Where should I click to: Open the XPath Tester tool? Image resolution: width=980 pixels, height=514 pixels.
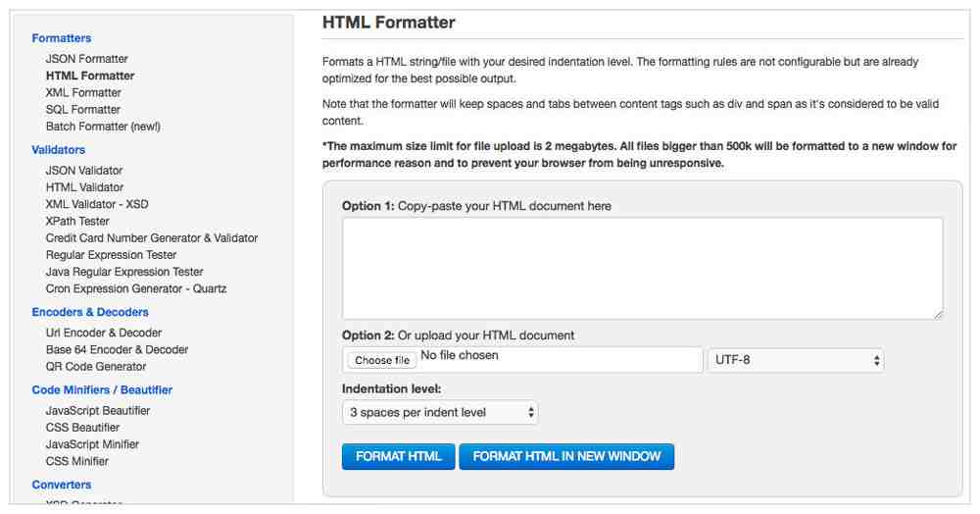point(76,221)
